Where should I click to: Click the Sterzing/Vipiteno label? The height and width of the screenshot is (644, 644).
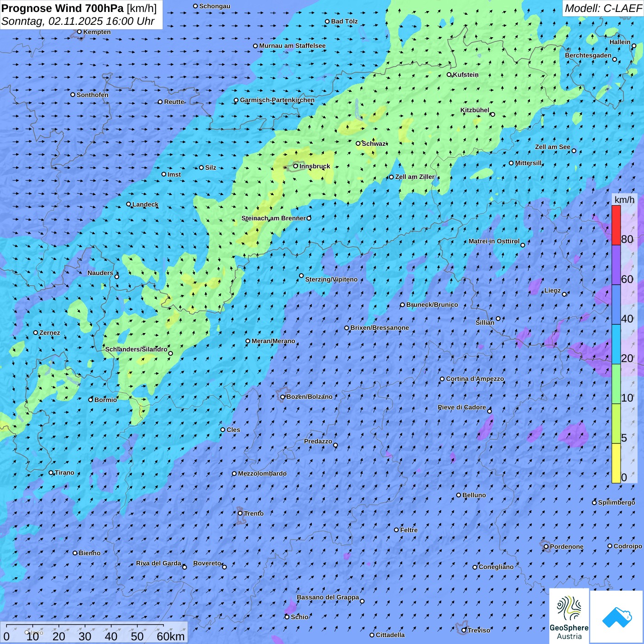tap(331, 279)
